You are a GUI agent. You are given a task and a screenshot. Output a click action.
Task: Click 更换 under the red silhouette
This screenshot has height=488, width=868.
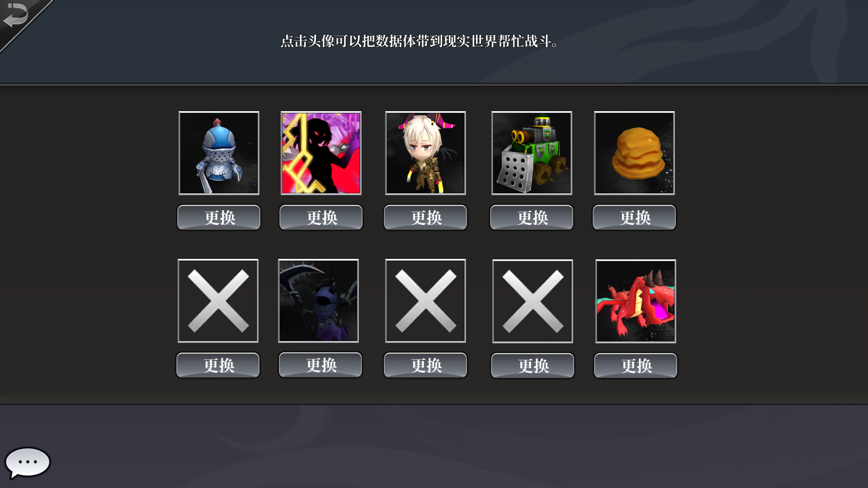click(x=321, y=217)
